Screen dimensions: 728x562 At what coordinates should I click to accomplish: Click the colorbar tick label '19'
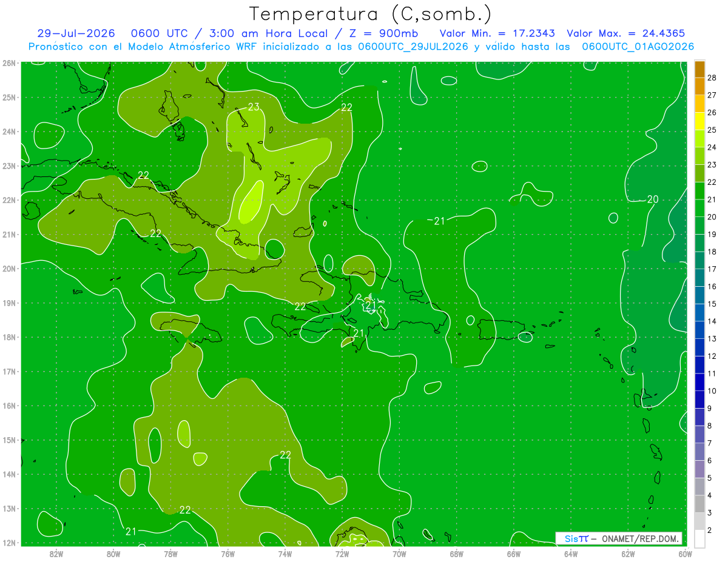tap(712, 234)
